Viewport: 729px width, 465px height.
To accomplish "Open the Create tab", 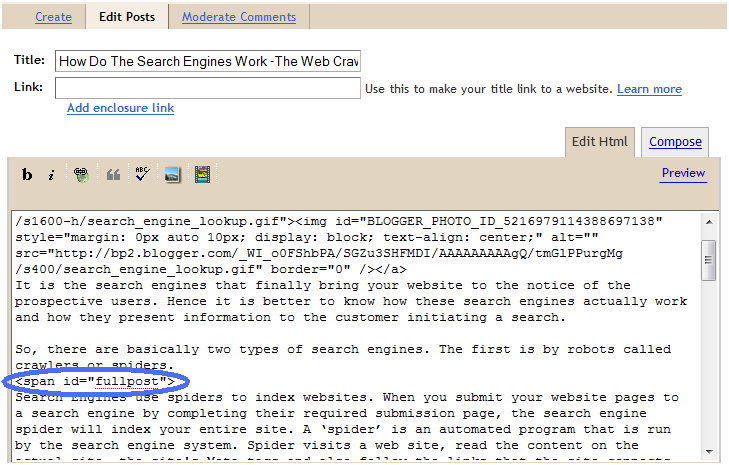I will 53,17.
